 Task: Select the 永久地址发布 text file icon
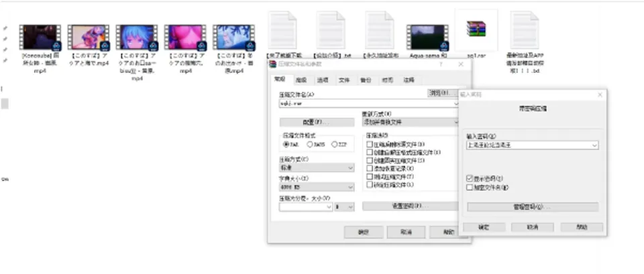tap(379, 30)
